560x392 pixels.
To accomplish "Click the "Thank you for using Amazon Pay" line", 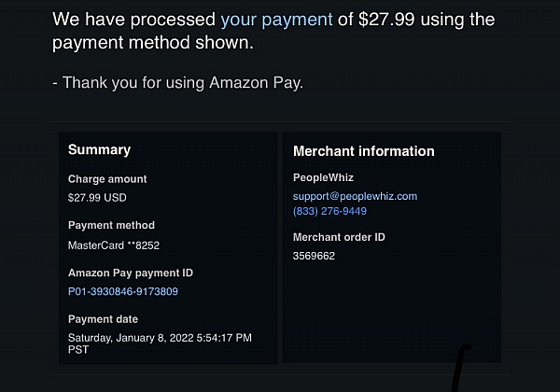I will (x=177, y=82).
